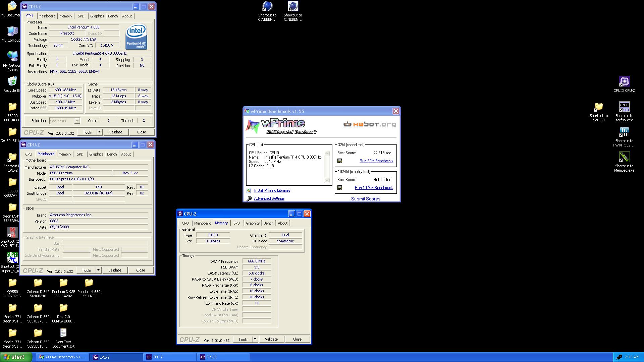Click the Best Score 44.719 sec value
The image size is (644, 362).
click(382, 153)
